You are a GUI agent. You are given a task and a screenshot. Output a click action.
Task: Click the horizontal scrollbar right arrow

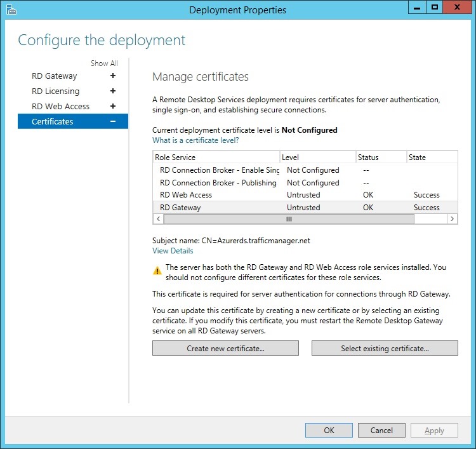[452, 218]
